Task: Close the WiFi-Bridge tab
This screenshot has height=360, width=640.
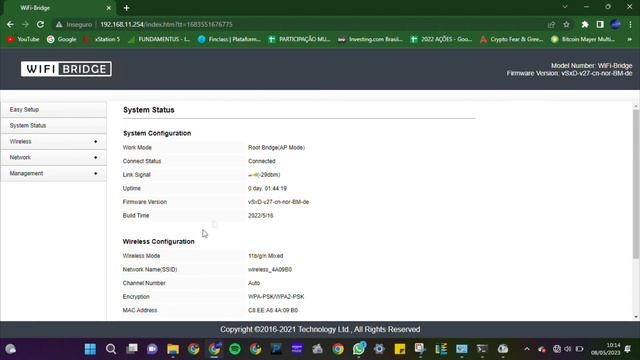Action: (x=109, y=8)
